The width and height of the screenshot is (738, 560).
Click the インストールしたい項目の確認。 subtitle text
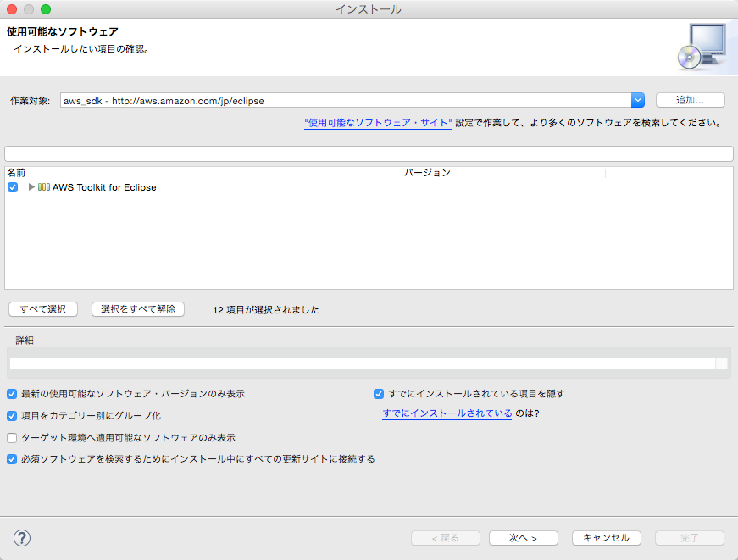(x=82, y=49)
